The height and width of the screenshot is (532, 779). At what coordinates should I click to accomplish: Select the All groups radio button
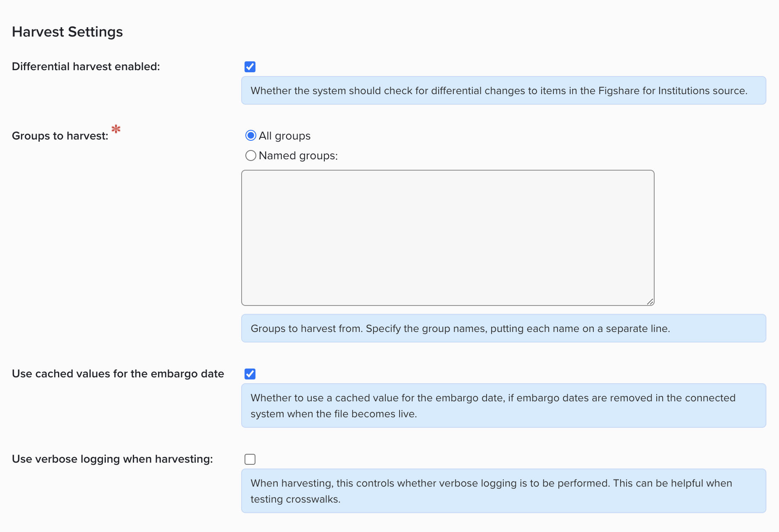pyautogui.click(x=251, y=135)
